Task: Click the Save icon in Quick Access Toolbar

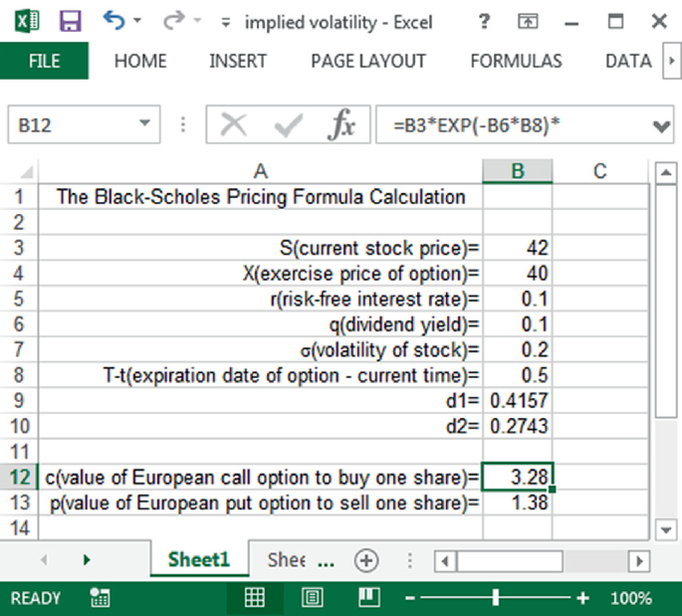Action: pyautogui.click(x=70, y=21)
